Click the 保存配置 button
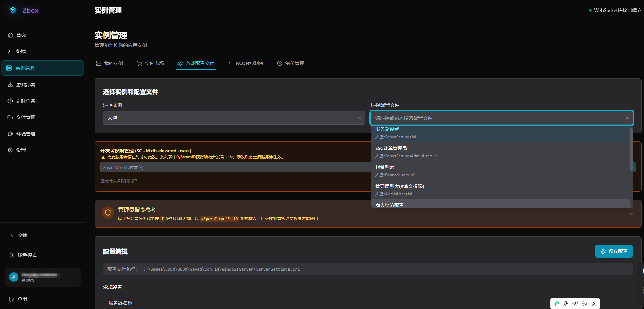 pos(614,251)
